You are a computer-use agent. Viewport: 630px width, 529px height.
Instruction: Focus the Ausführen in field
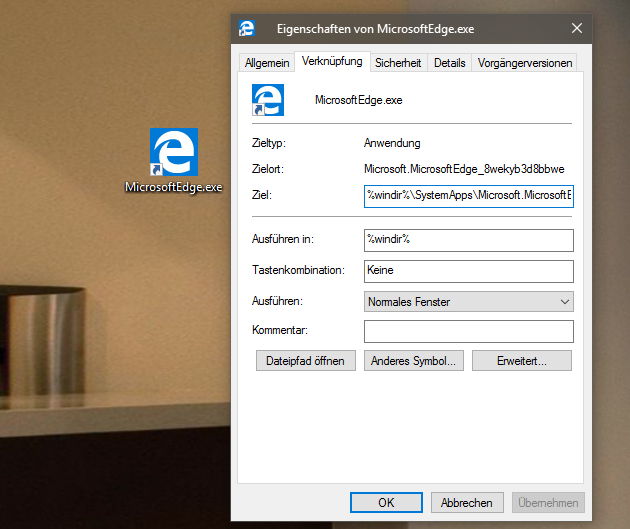click(468, 240)
